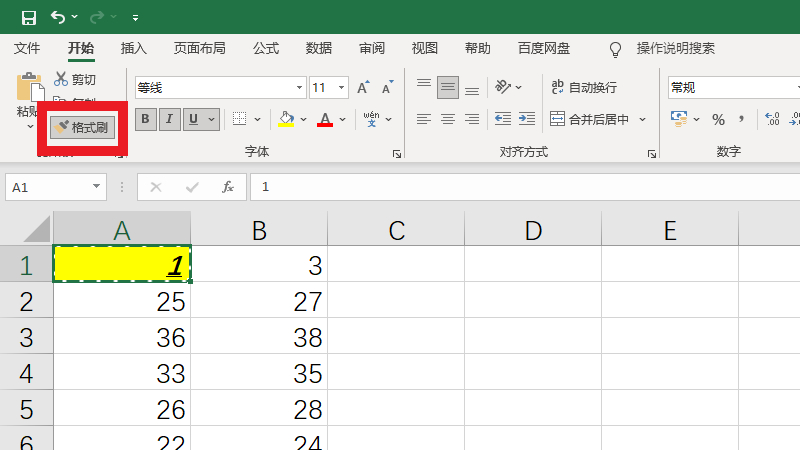This screenshot has width=800, height=450.
Task: Expand the font color dropdown arrow
Action: click(x=343, y=119)
